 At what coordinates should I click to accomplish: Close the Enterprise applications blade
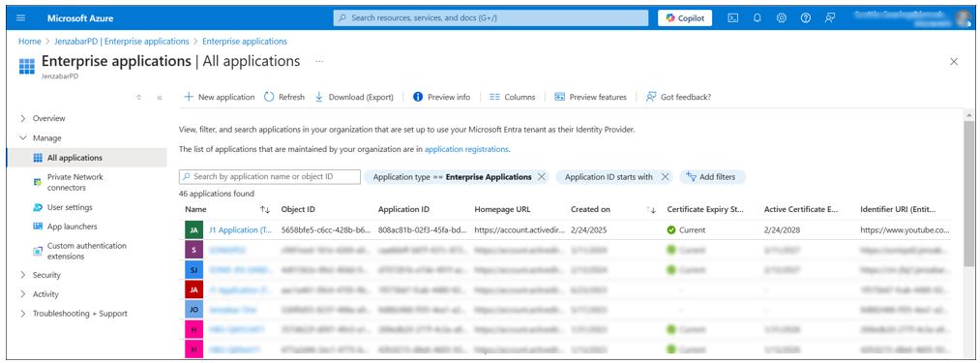pyautogui.click(x=954, y=61)
